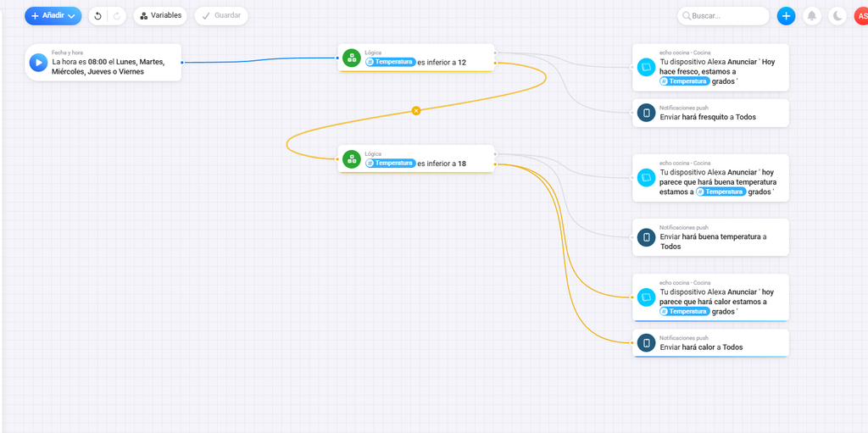Click 'es inferior a 12' condition text

[x=442, y=63]
